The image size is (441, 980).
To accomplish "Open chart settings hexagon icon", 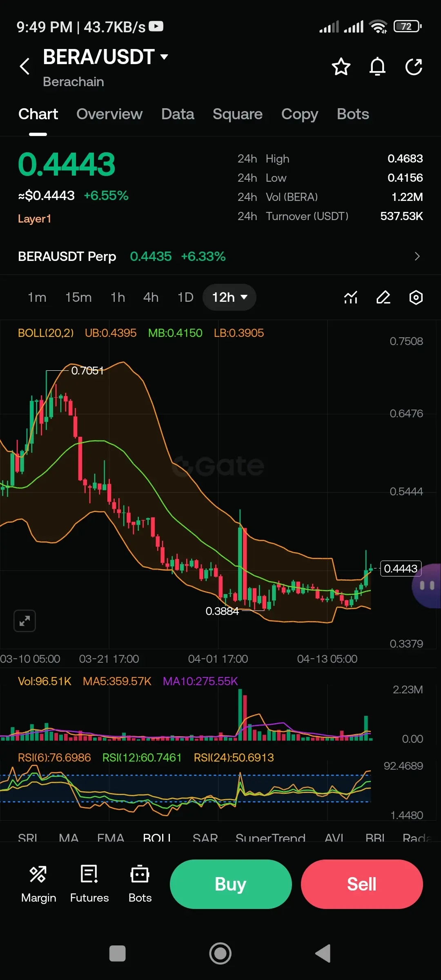I will (x=416, y=297).
